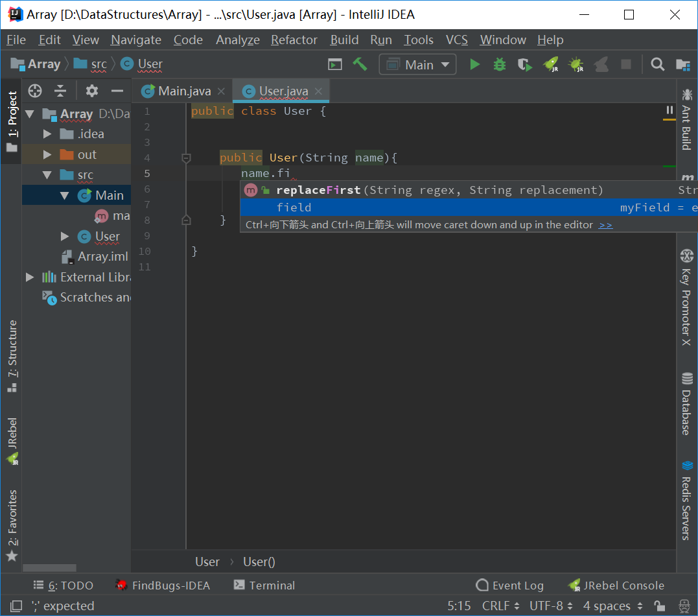Image resolution: width=698 pixels, height=616 pixels.
Task: Select the replaceFirst completion suggestion
Action: click(318, 190)
